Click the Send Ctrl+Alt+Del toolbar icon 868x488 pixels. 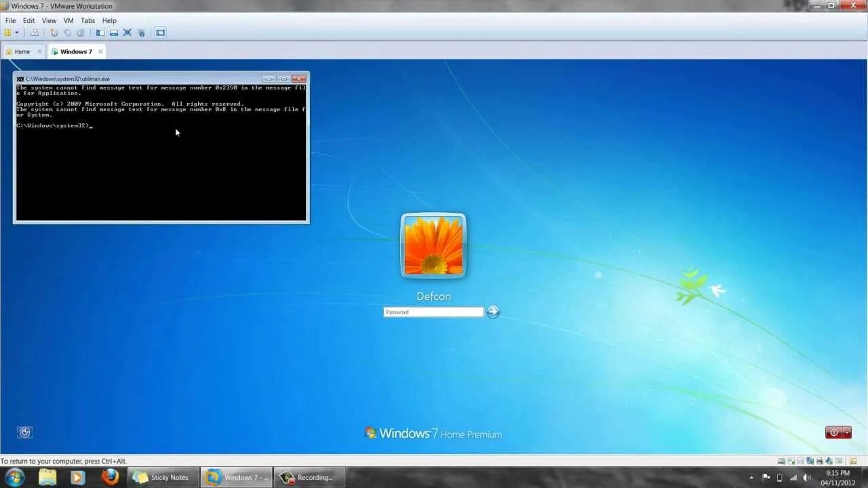click(x=35, y=33)
